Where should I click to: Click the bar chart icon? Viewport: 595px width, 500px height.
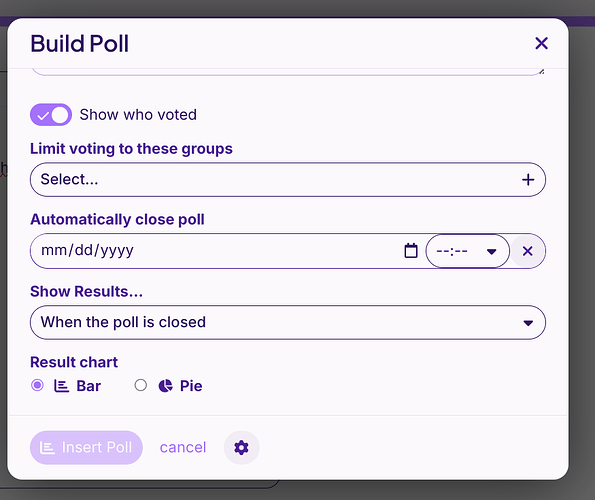[x=61, y=386]
